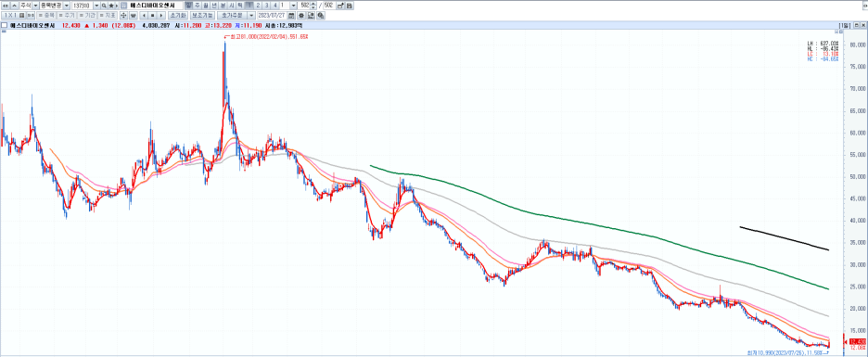Click the total bar count field

[x=330, y=5]
